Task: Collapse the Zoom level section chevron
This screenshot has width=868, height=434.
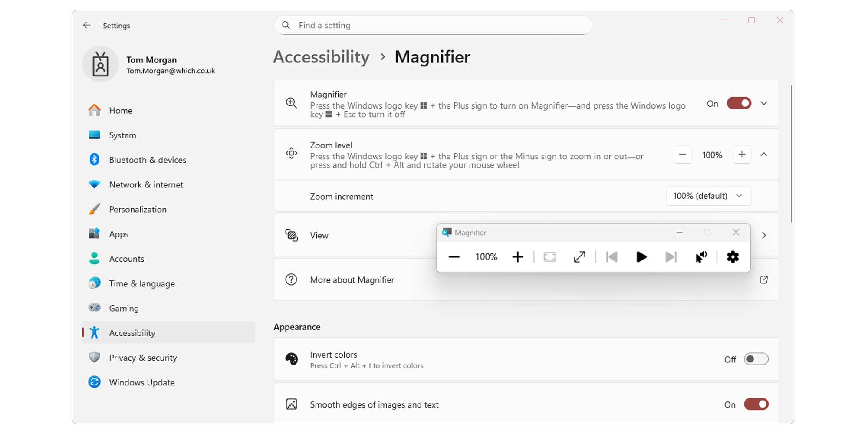Action: [764, 155]
